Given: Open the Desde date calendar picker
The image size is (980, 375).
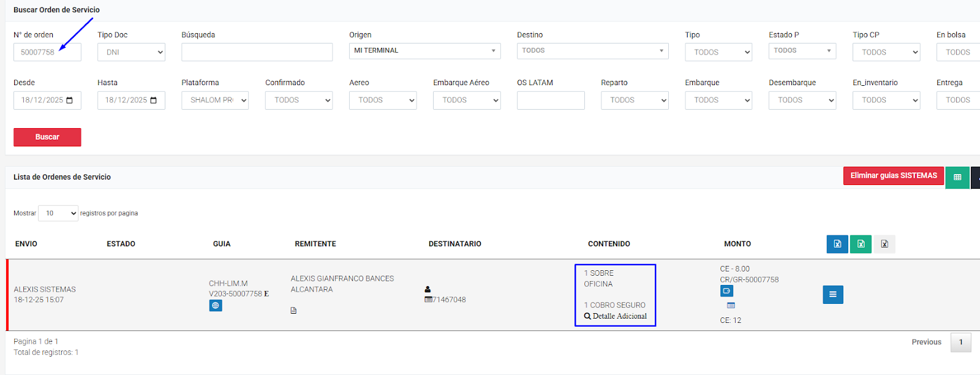Looking at the screenshot, I should tap(69, 100).
